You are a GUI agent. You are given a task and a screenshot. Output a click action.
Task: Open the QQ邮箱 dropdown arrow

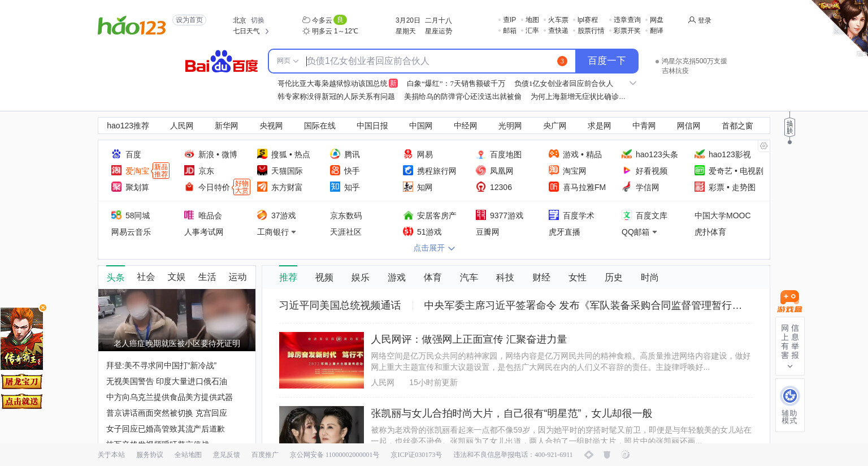click(654, 232)
